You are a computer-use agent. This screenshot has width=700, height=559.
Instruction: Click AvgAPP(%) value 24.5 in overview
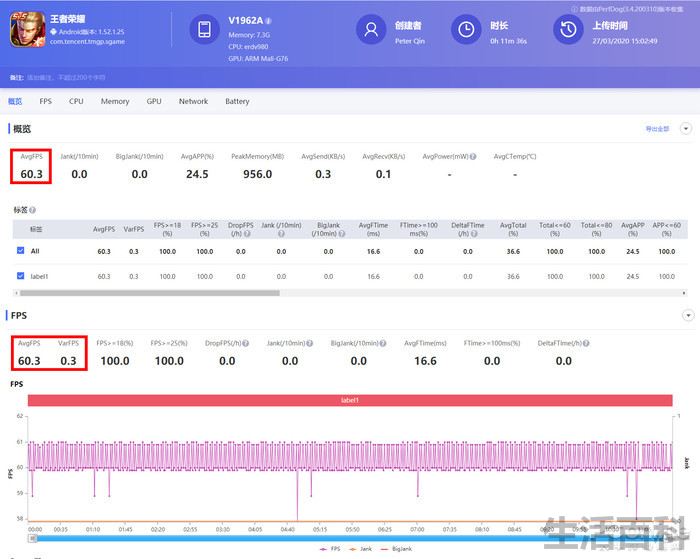pyautogui.click(x=197, y=174)
